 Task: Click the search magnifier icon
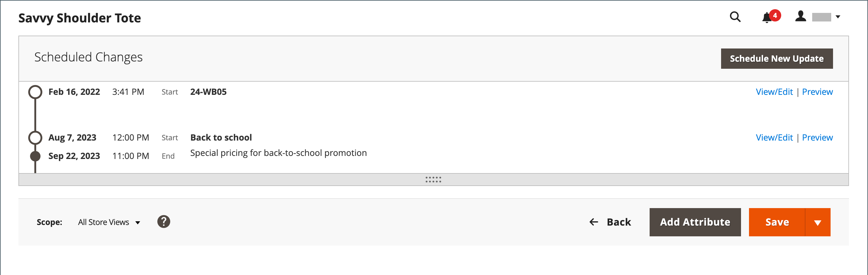(735, 17)
